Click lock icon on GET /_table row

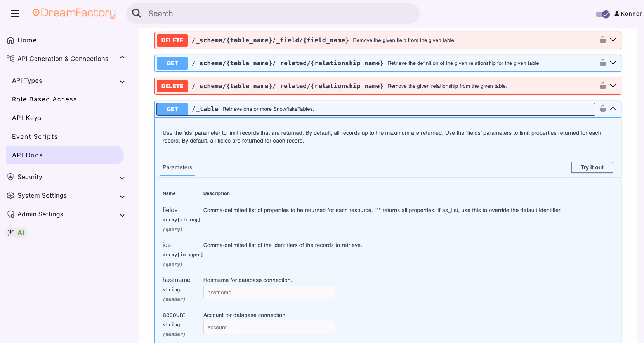coord(602,108)
